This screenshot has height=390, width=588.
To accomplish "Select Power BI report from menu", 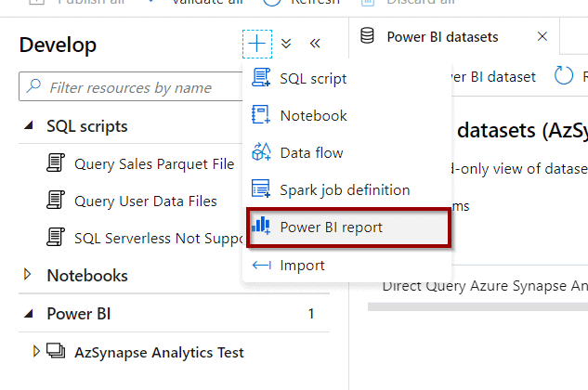I will coord(348,227).
